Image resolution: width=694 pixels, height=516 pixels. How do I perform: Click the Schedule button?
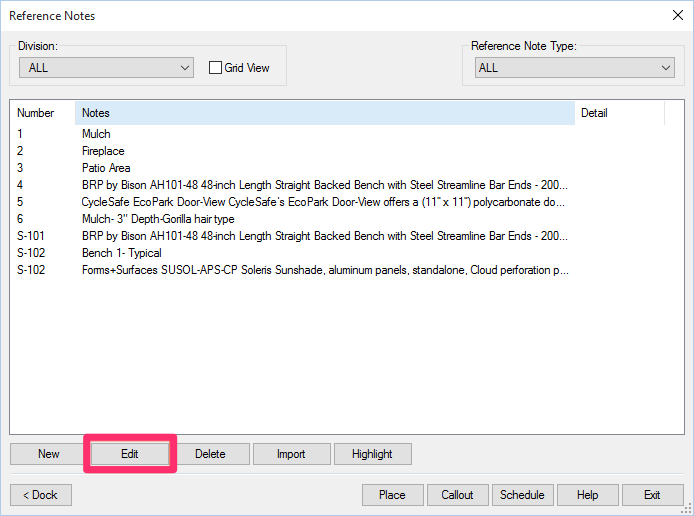pos(523,495)
